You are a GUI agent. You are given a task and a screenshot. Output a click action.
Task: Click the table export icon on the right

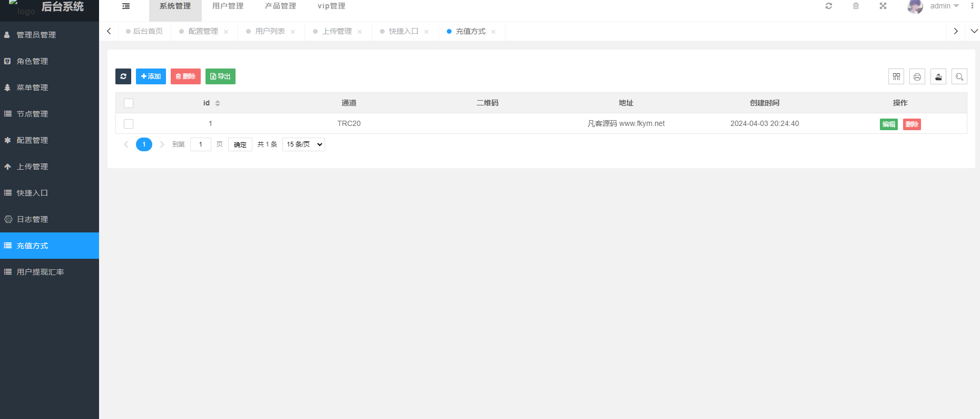(x=938, y=77)
